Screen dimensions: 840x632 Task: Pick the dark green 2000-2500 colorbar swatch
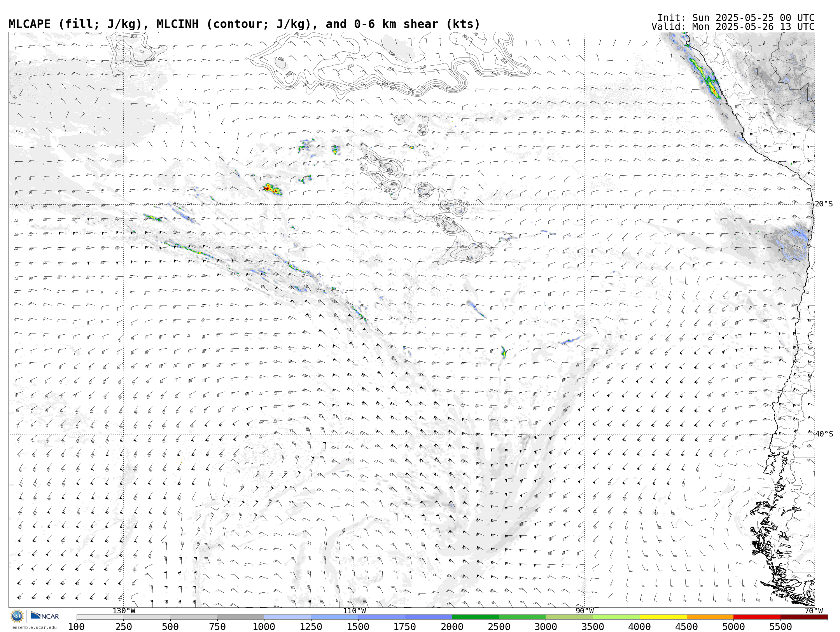[x=475, y=617]
